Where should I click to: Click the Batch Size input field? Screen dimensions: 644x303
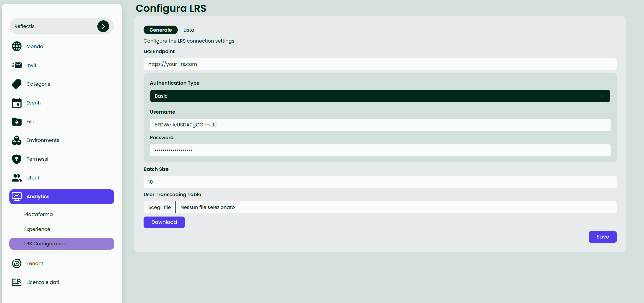click(x=380, y=182)
